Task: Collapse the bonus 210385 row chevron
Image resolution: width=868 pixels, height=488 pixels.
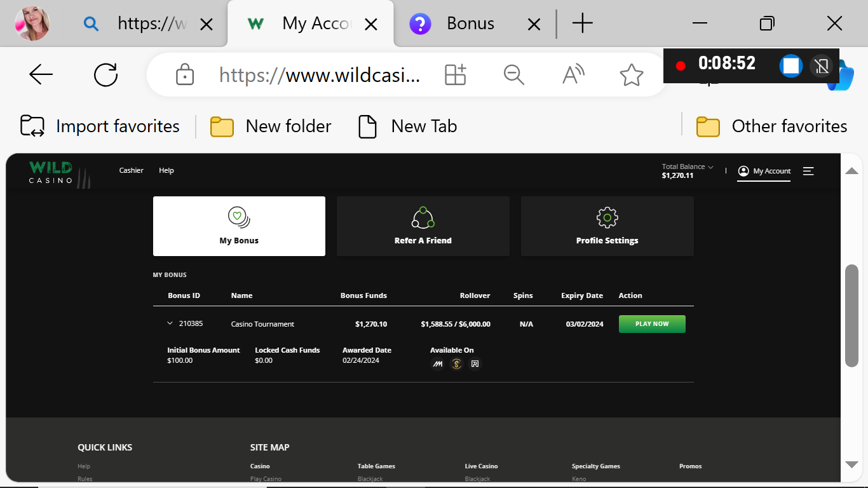Action: tap(170, 323)
